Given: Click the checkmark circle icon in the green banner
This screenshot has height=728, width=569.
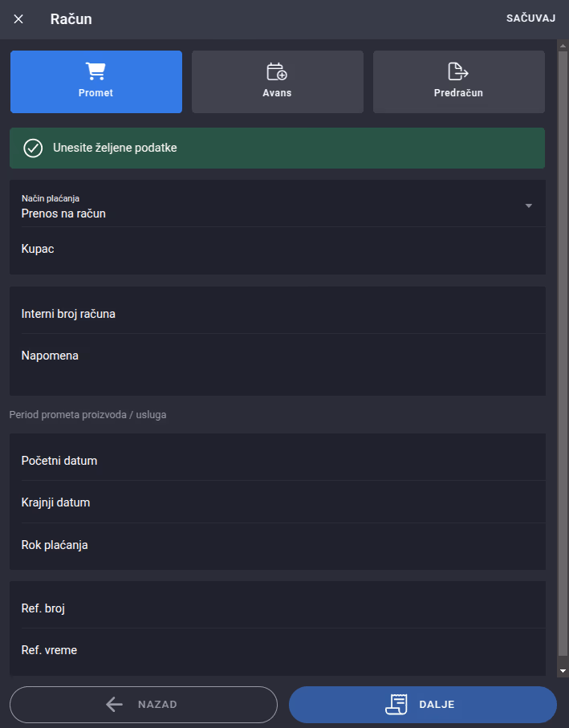Looking at the screenshot, I should click(x=33, y=148).
